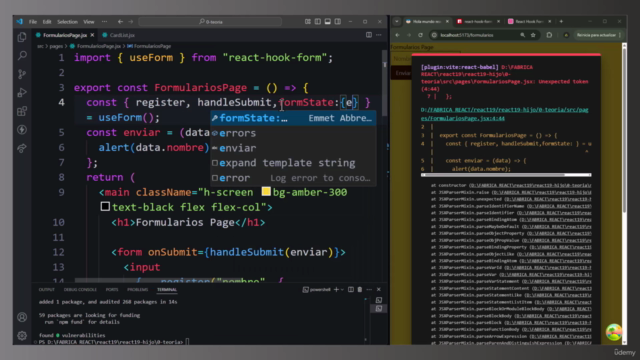This screenshot has height=360, width=640.
Task: Reload the browser page
Action: (420, 35)
